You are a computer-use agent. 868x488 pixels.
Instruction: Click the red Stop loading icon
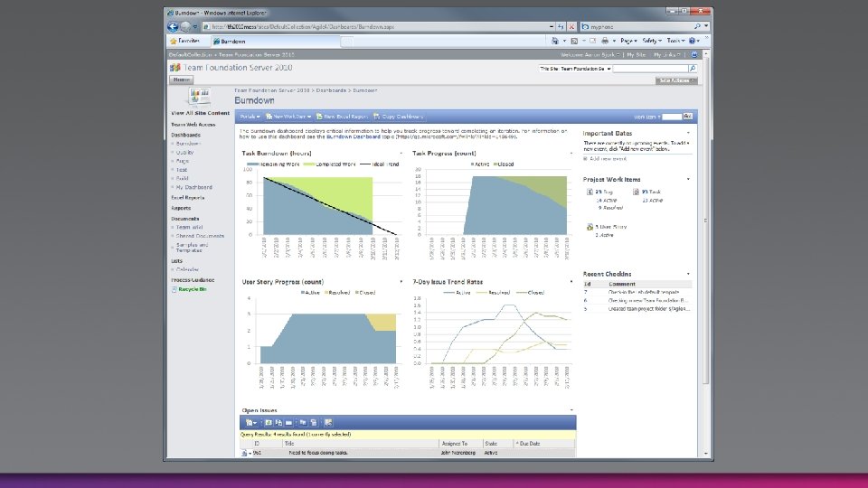coord(571,26)
